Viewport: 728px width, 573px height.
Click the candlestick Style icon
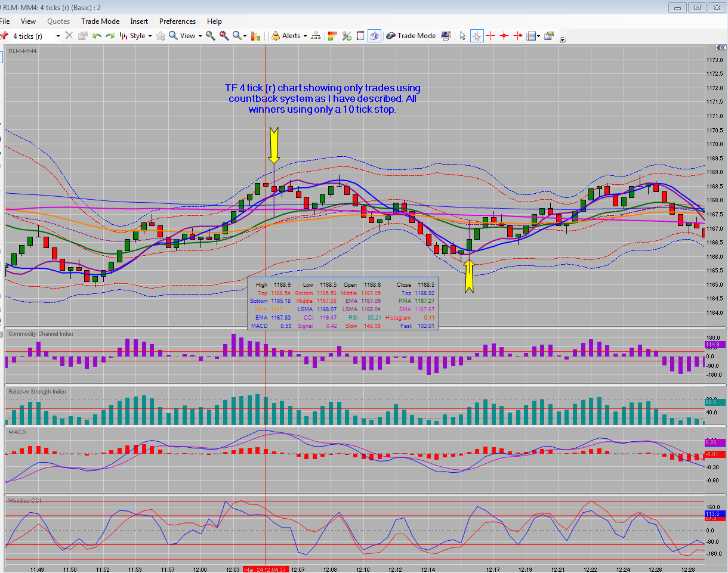(x=124, y=36)
